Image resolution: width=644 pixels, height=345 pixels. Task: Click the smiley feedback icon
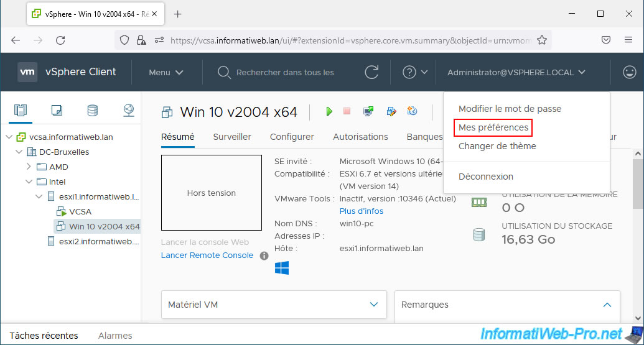coord(629,72)
